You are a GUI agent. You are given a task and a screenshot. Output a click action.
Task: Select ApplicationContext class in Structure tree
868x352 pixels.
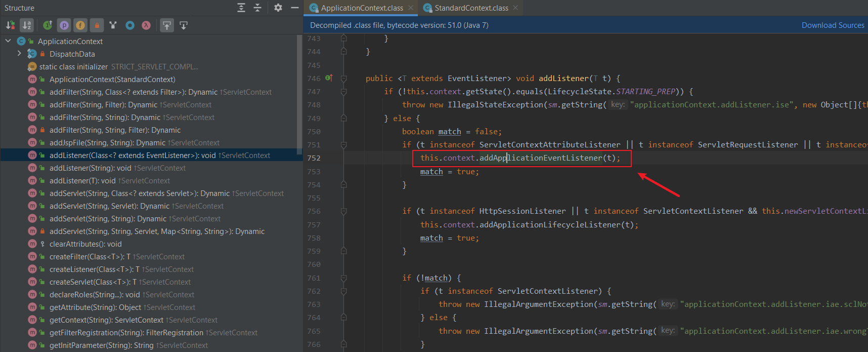[70, 42]
